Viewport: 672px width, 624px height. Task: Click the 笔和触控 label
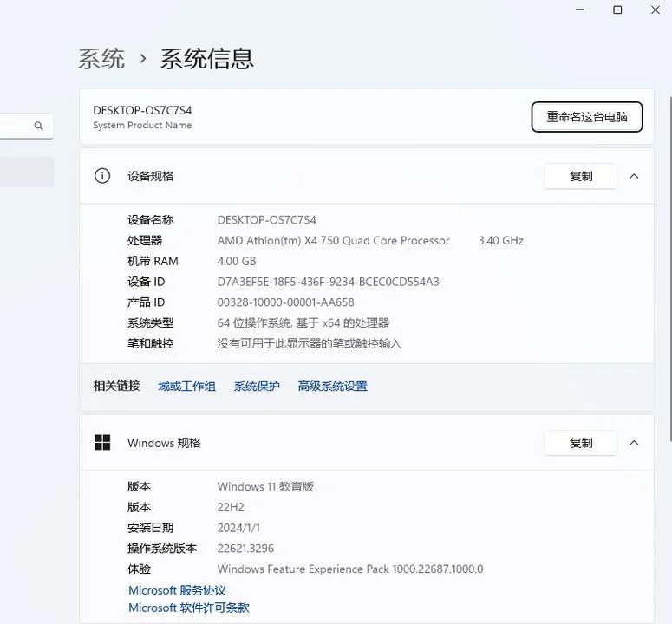pyautogui.click(x=150, y=343)
